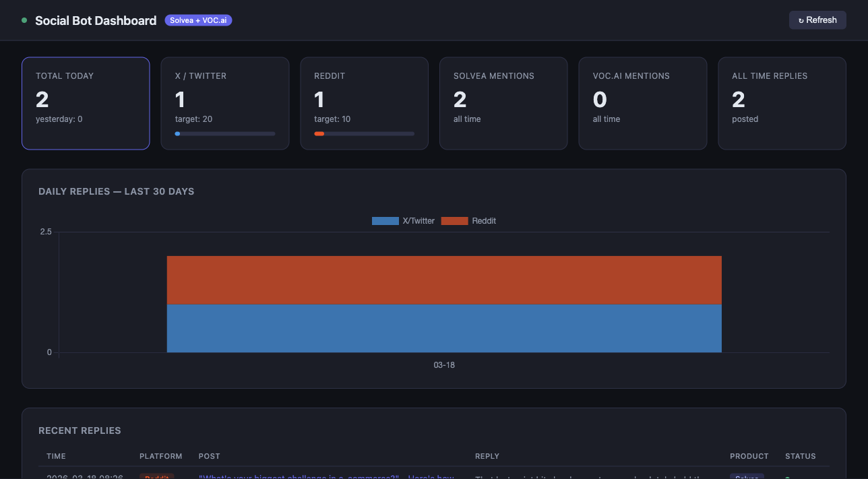Click the bold total count on the TOTAL TODAY card
868x479 pixels.
42,100
